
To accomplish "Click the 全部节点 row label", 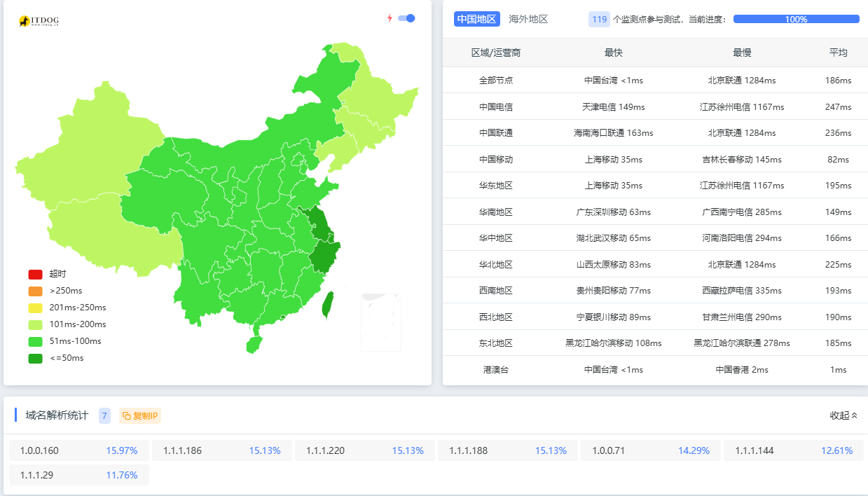I will coord(496,81).
